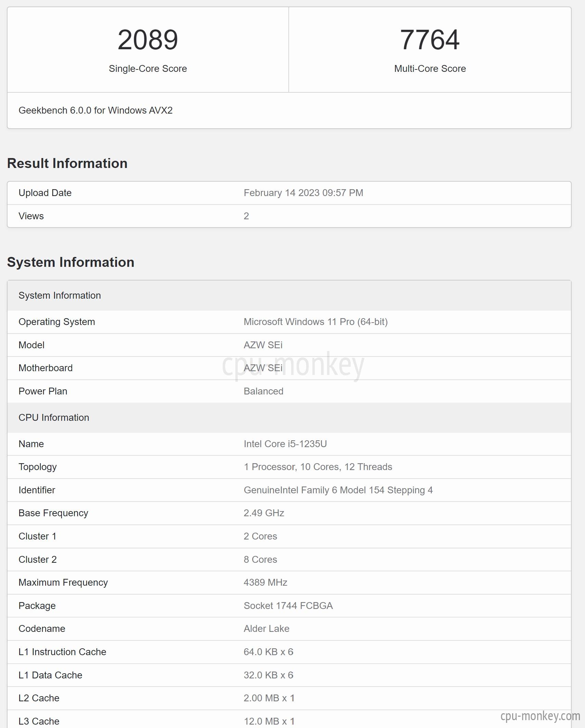Click the System Information section heading
This screenshot has height=728, width=585.
[71, 262]
